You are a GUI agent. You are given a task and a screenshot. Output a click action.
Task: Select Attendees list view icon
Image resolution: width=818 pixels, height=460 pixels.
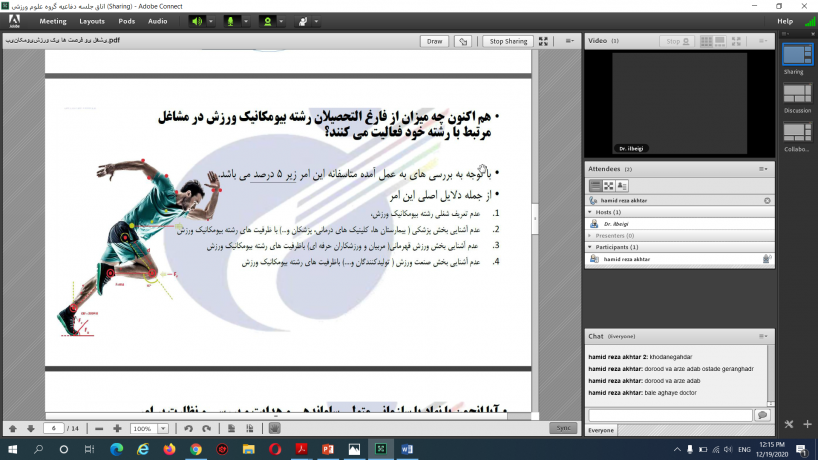click(595, 185)
